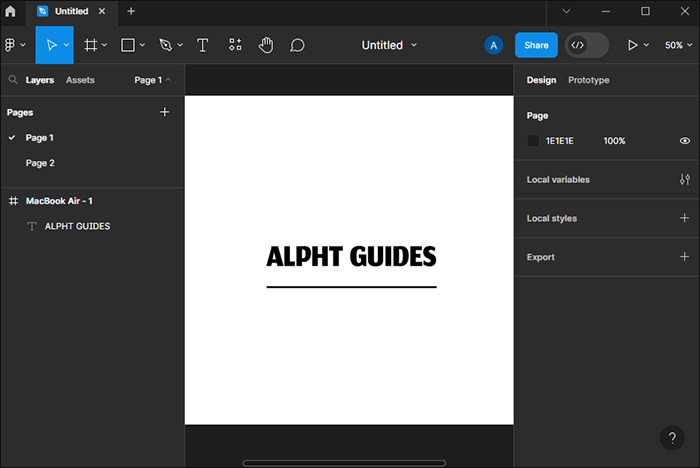The image size is (700, 468).
Task: Open the Resources tool
Action: pyautogui.click(x=235, y=45)
